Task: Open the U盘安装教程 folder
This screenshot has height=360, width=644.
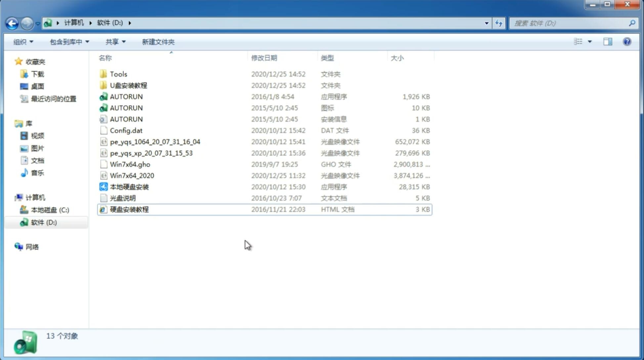Action: 128,85
